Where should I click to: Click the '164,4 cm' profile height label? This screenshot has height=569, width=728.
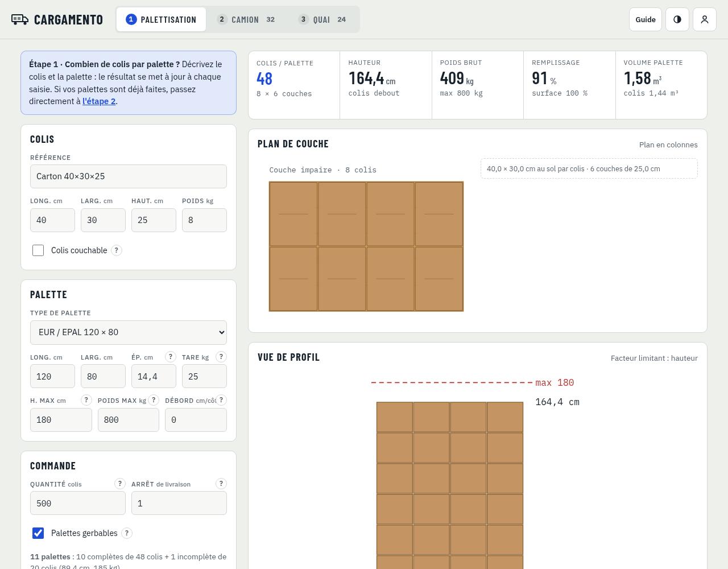(557, 402)
